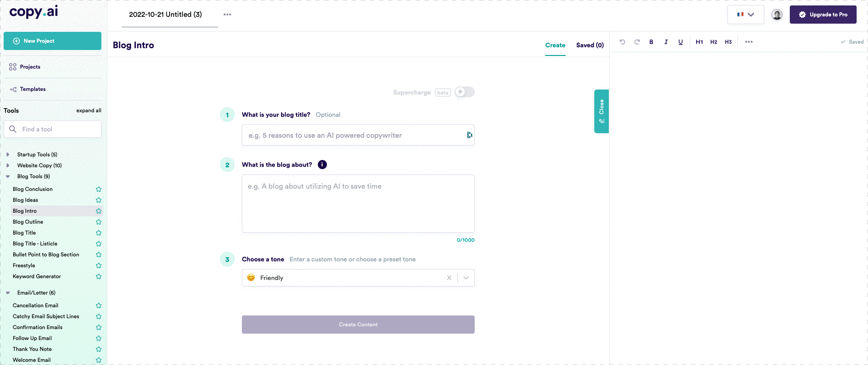Screen dimensions: 868x365
Task: Click the undo icon in editor toolbar
Action: pos(622,42)
